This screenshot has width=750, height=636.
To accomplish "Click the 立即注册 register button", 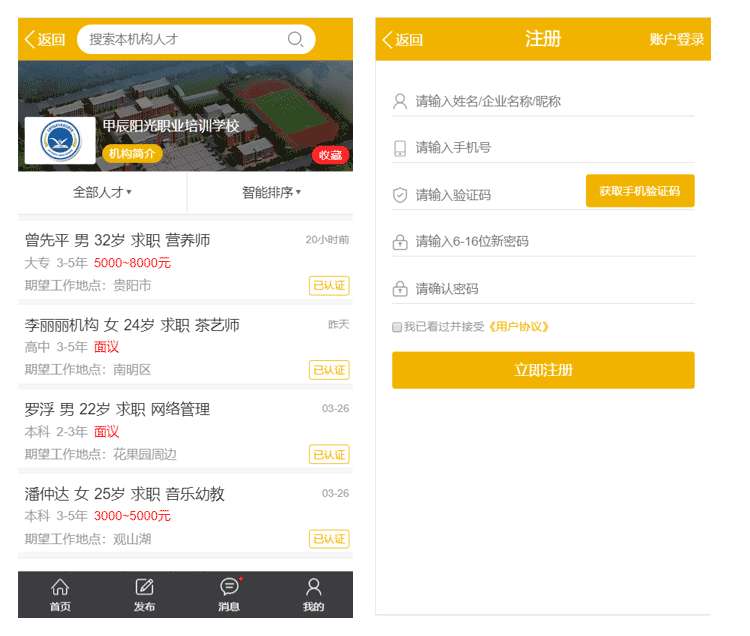I will tap(543, 370).
